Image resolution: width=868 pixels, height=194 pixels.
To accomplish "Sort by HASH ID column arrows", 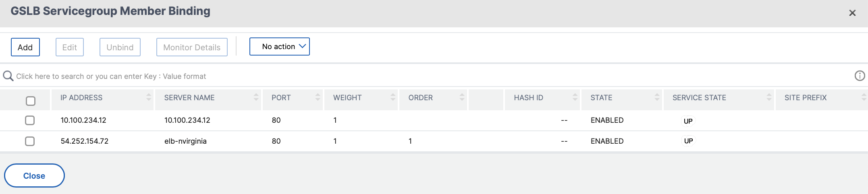I will pos(575,97).
